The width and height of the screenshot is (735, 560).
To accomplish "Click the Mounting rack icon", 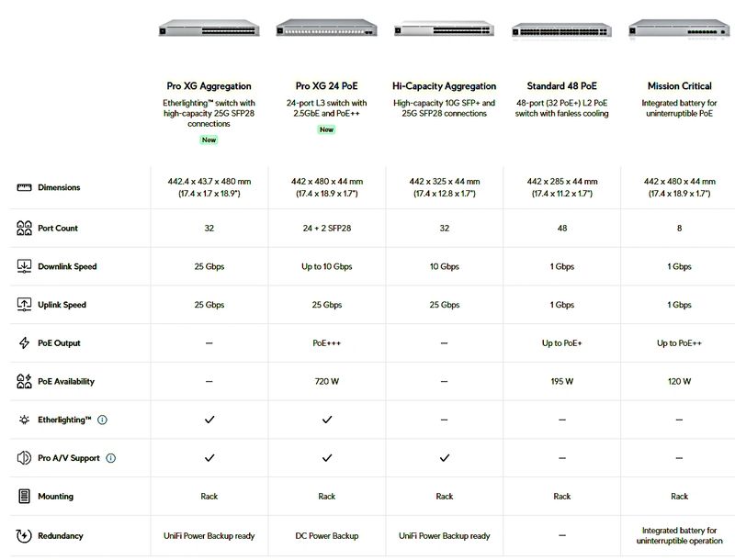I will click(24, 496).
